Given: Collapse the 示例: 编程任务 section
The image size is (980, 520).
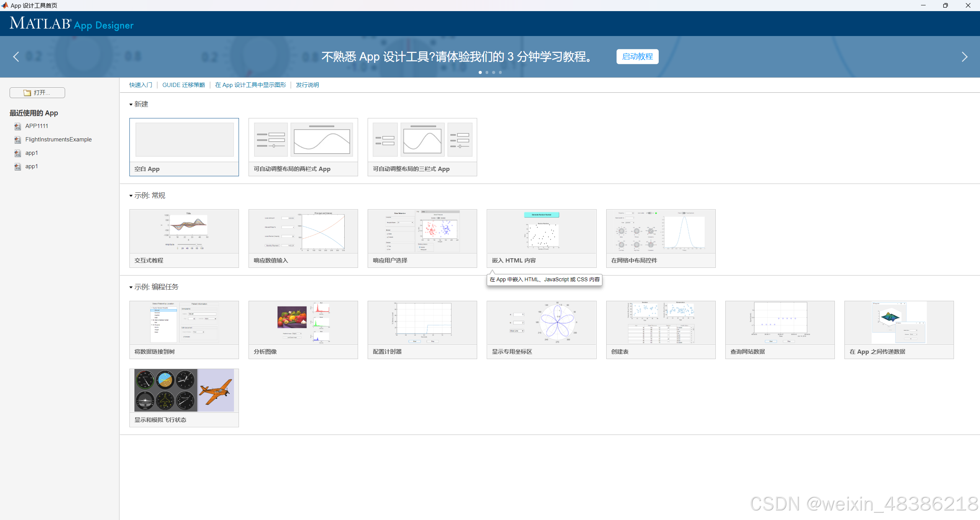Looking at the screenshot, I should click(131, 287).
